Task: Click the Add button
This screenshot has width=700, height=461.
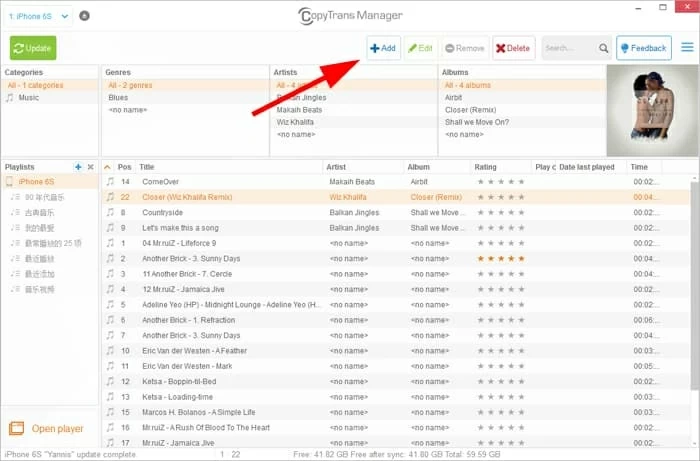Action: [383, 48]
